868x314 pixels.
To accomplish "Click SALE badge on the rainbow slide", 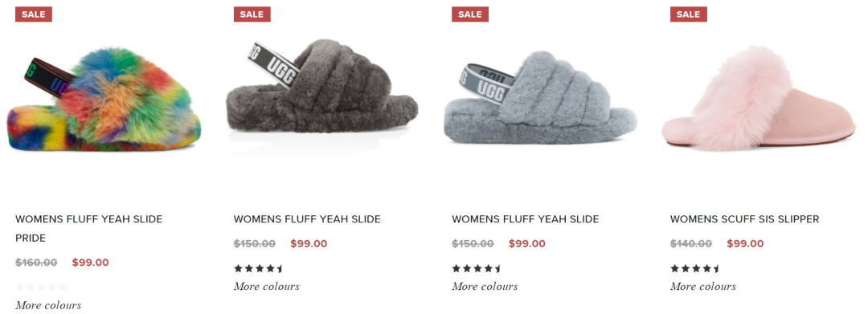I will (34, 14).
